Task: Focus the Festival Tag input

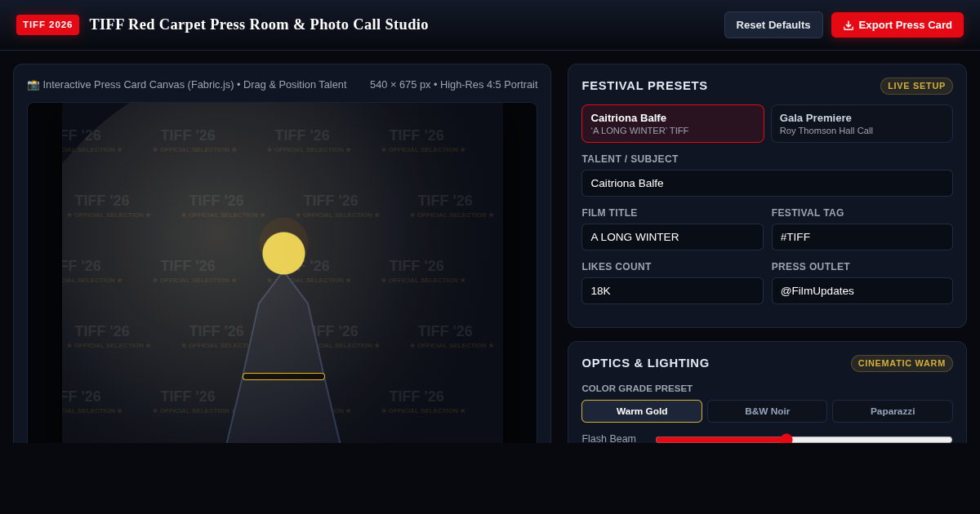Action: point(862,237)
